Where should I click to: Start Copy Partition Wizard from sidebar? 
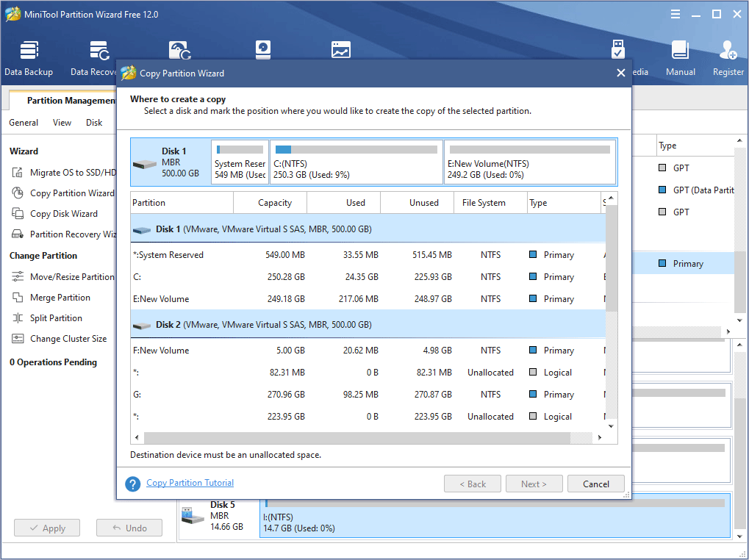pos(63,193)
